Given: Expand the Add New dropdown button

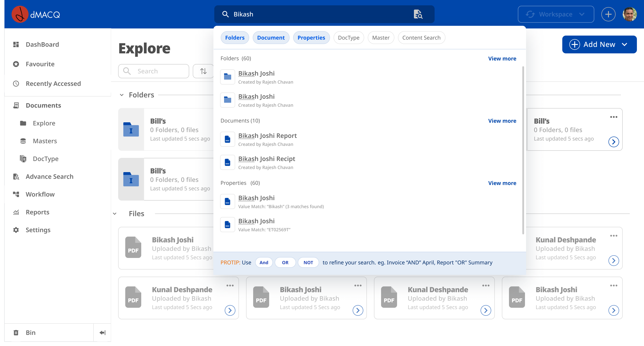Looking at the screenshot, I should coord(599,44).
